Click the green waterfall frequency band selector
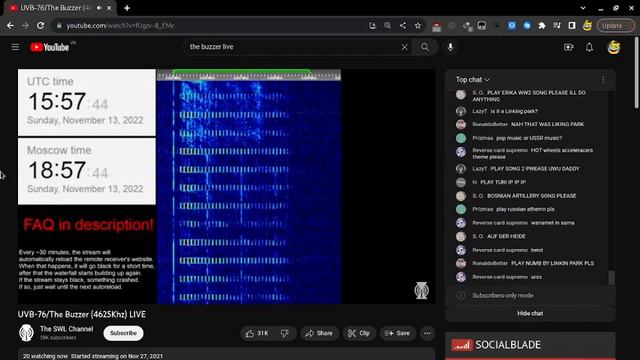 click(x=242, y=72)
